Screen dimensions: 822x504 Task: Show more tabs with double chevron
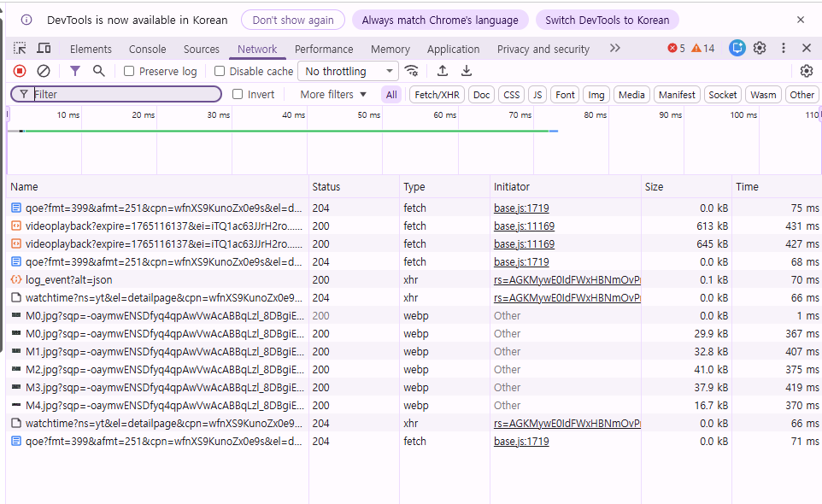click(x=614, y=49)
